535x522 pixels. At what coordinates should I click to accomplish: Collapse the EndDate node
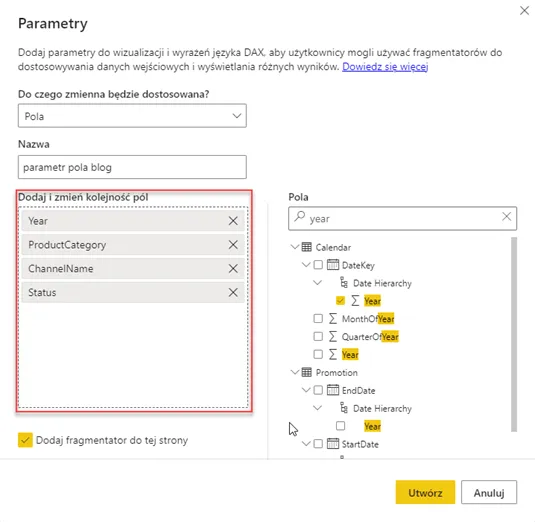[x=306, y=390]
